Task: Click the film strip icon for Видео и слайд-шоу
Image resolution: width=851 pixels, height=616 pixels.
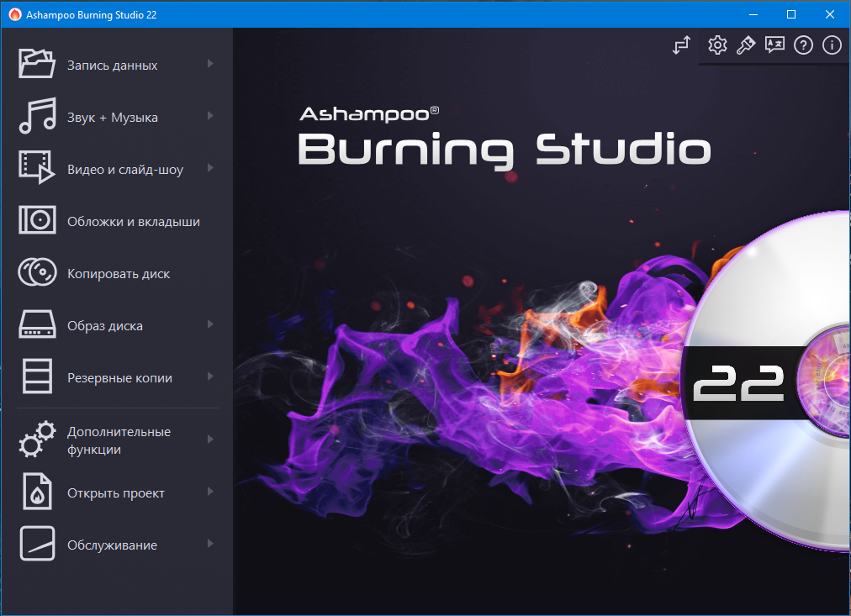Action: pos(37,167)
